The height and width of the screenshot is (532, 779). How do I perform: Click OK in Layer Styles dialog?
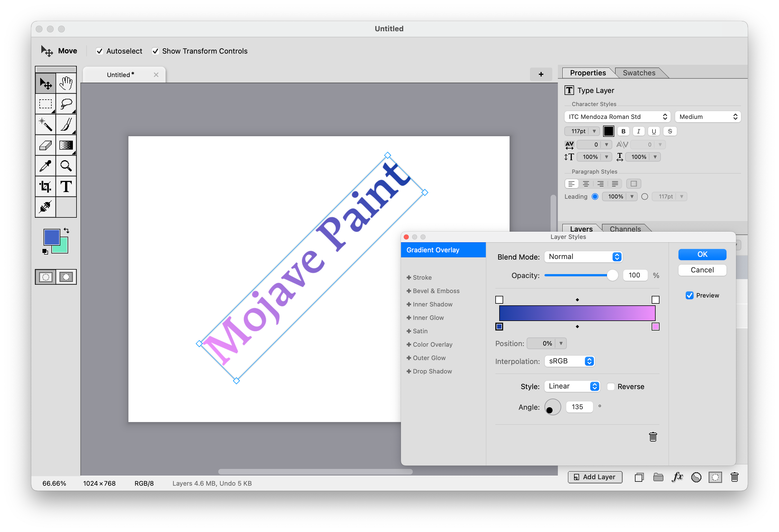click(x=702, y=255)
